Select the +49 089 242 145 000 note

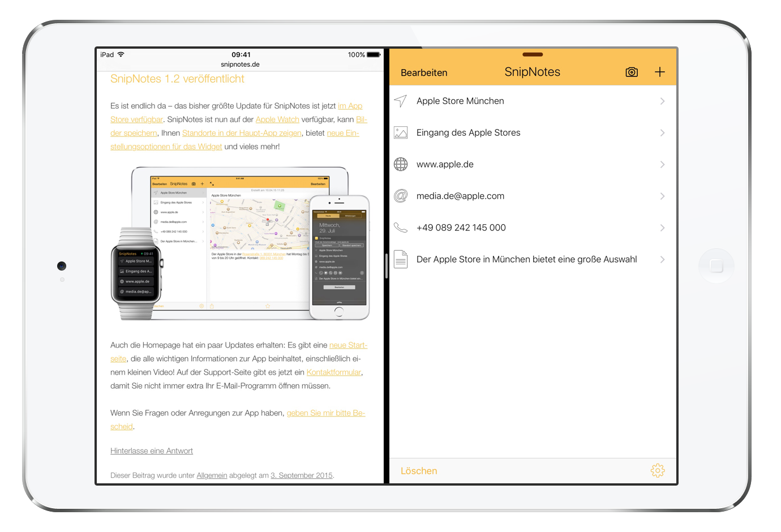[461, 228]
